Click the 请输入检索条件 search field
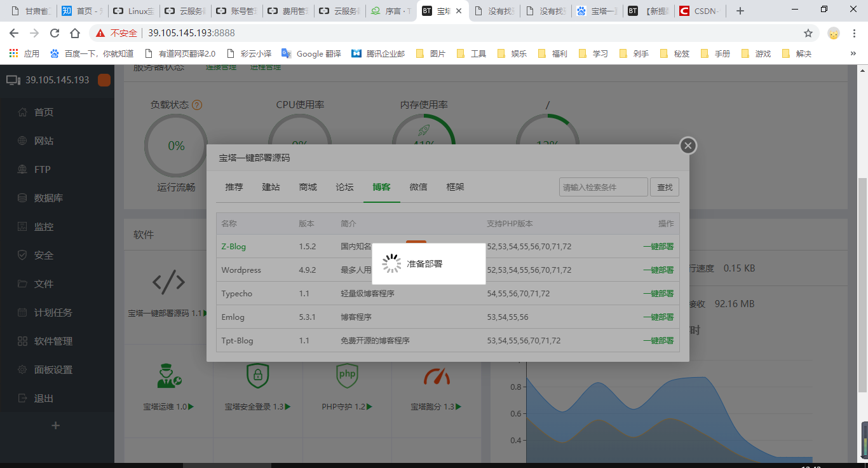868x468 pixels. point(603,187)
